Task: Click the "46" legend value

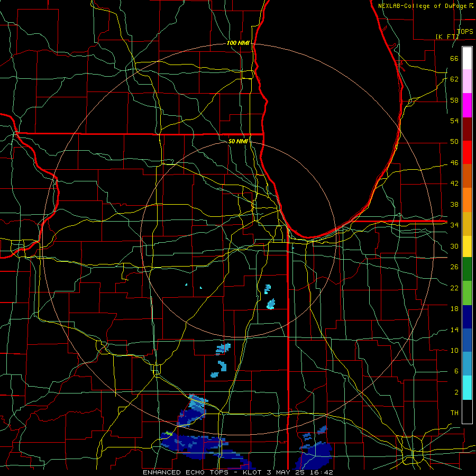Action: click(x=454, y=163)
